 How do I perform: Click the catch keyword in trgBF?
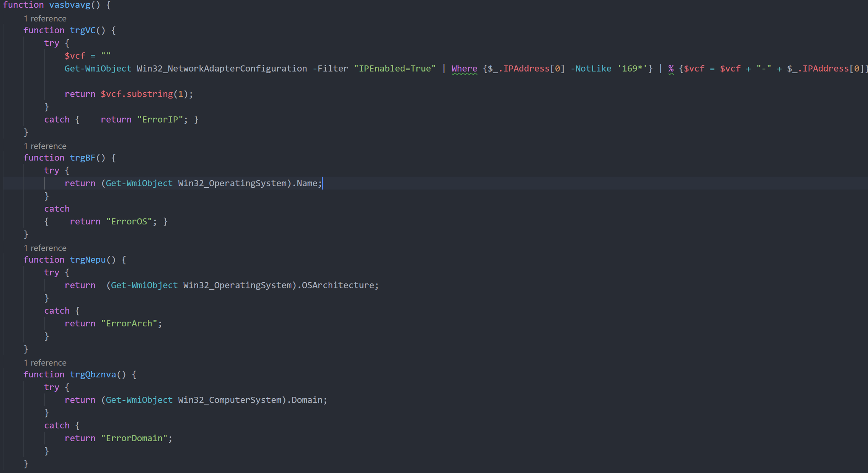(x=57, y=209)
